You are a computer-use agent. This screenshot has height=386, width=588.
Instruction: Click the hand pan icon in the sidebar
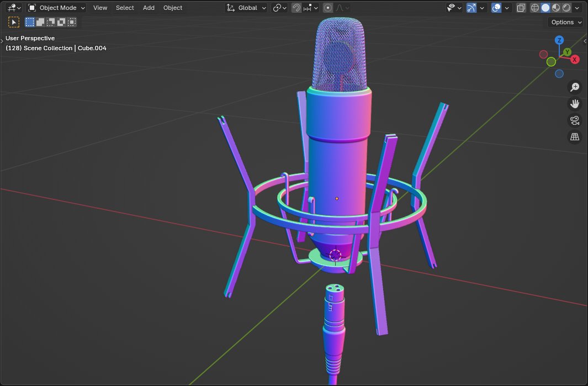(575, 103)
